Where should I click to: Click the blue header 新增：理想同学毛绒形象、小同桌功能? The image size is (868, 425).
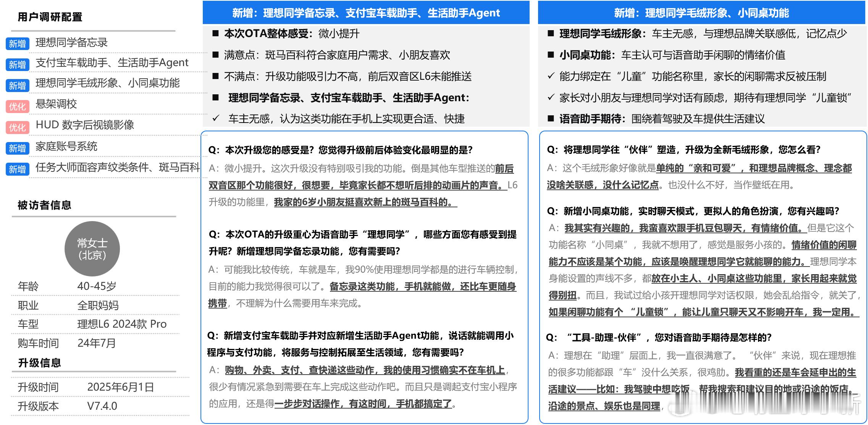pos(702,13)
